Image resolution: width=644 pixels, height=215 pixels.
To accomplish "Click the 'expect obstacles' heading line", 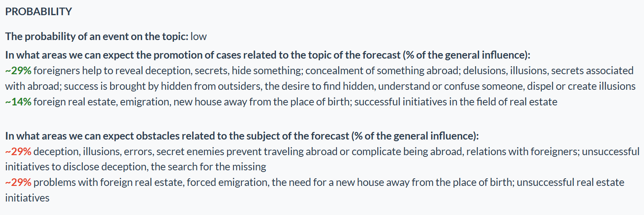I will click(x=242, y=137).
